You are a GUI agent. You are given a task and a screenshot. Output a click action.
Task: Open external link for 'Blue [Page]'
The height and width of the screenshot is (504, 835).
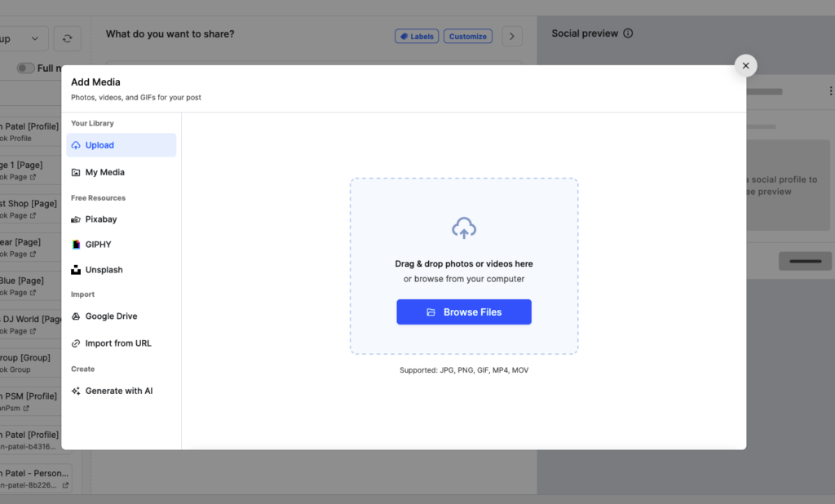33,293
